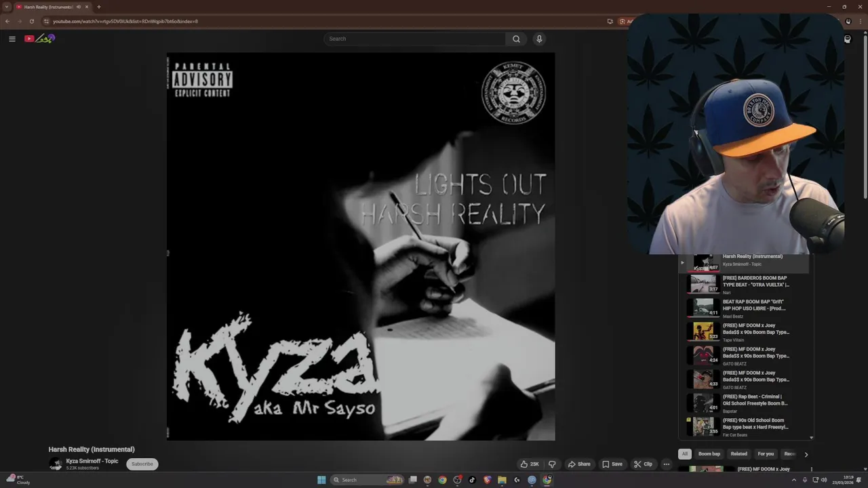The width and height of the screenshot is (868, 488).
Task: Play Rap Beat - Criminal by Bapstar
Action: pyautogui.click(x=745, y=403)
